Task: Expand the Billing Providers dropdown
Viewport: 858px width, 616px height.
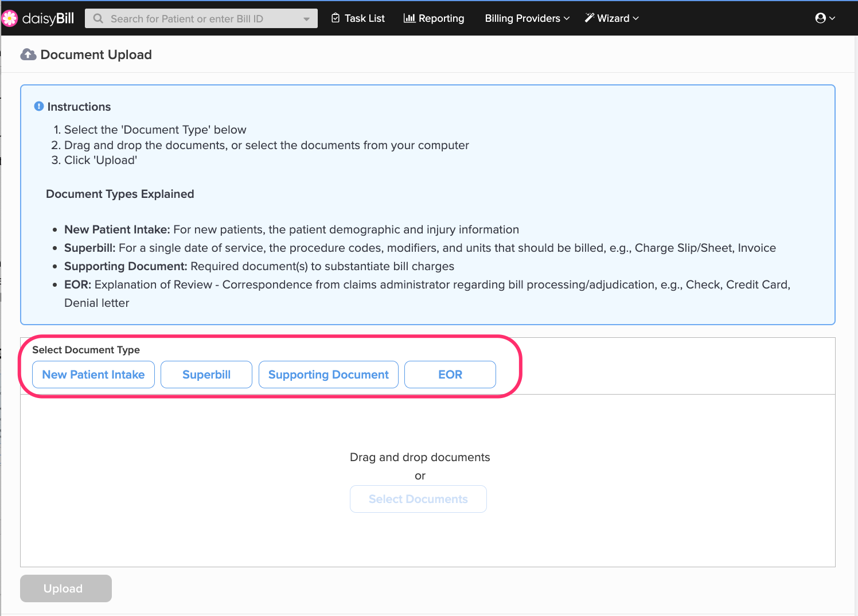Action: [527, 18]
